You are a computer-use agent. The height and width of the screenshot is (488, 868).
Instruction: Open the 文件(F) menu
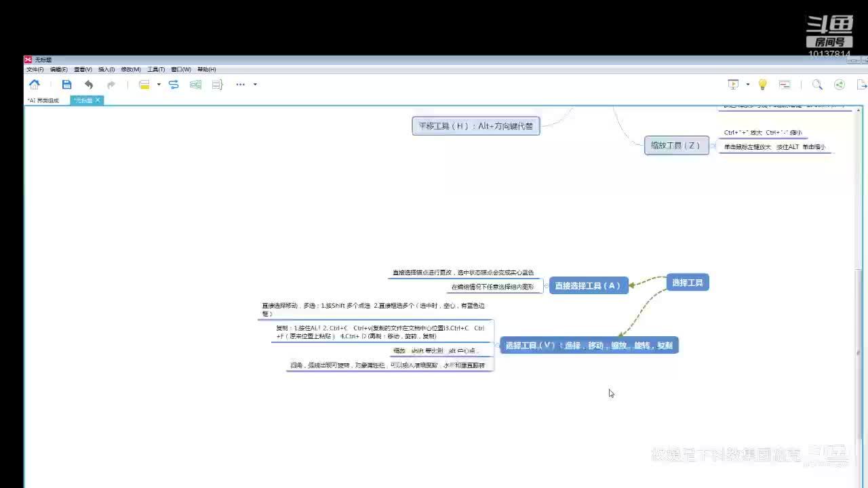pos(35,69)
